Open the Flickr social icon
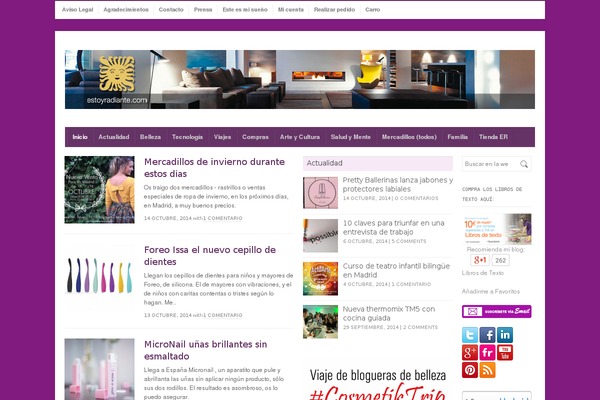Image resolution: width=600 pixels, height=400 pixels. [x=487, y=353]
